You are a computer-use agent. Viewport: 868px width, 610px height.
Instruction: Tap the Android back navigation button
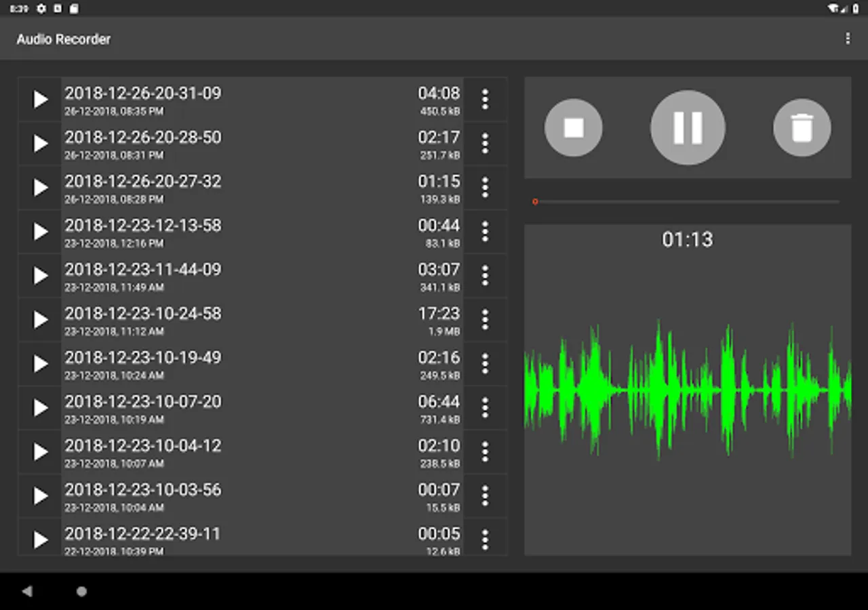pyautogui.click(x=27, y=591)
